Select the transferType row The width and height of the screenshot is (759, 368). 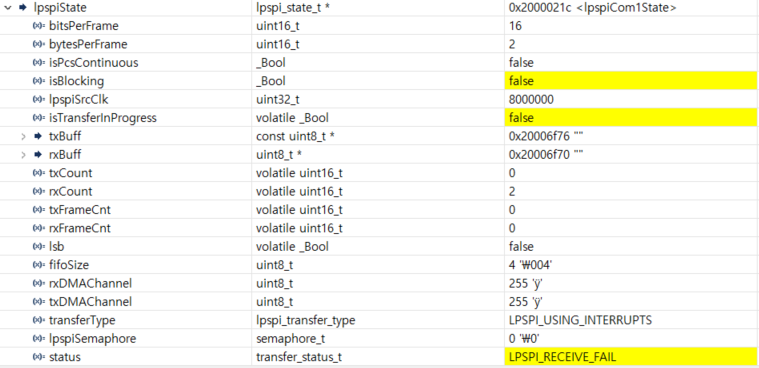(x=380, y=320)
